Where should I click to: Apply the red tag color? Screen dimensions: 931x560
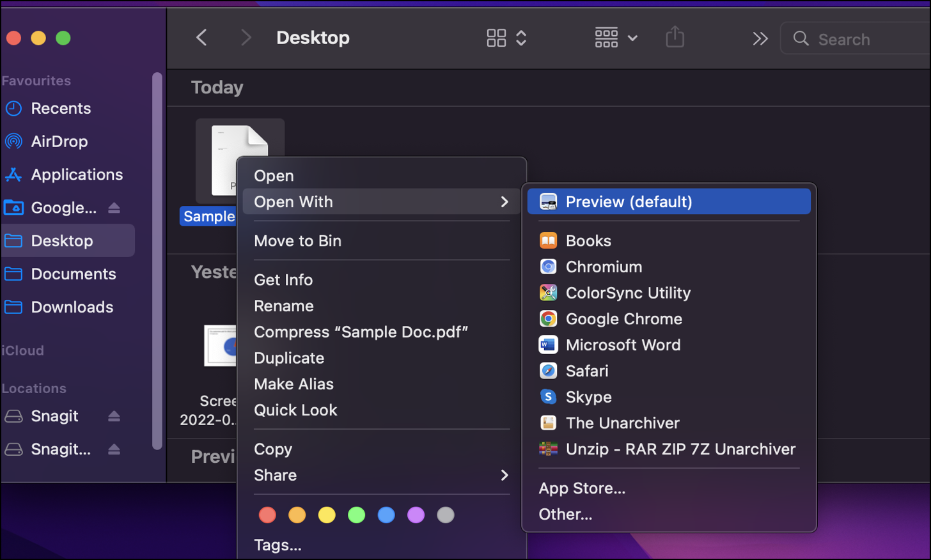267,515
